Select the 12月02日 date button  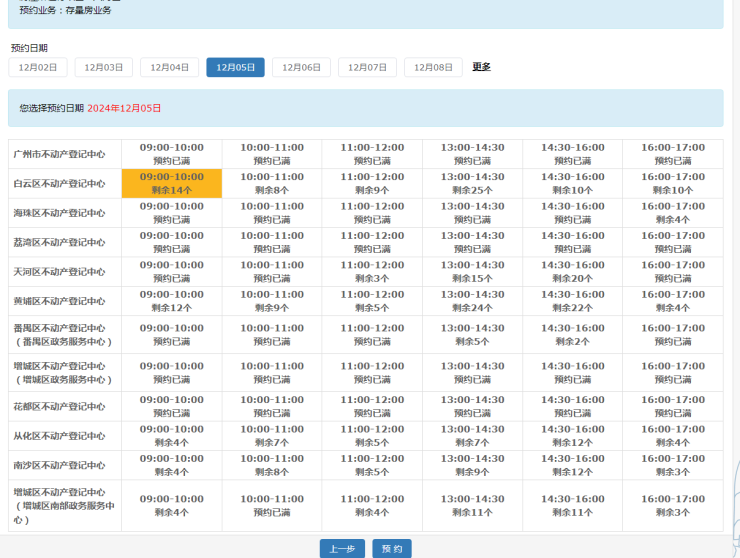click(x=38, y=67)
